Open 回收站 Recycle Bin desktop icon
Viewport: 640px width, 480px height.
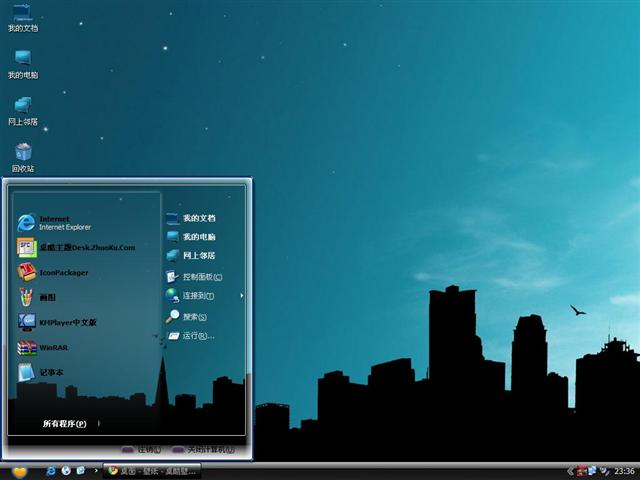click(x=23, y=155)
